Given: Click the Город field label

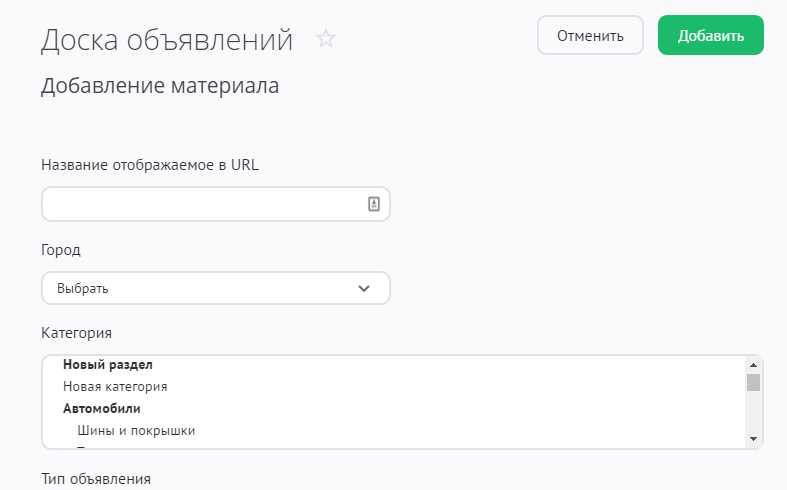Looking at the screenshot, I should point(61,249).
